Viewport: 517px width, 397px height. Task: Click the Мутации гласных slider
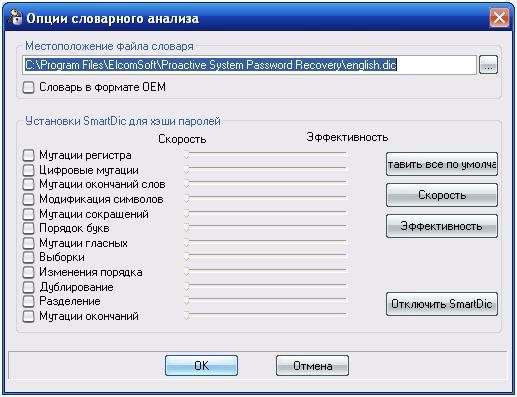pos(265,243)
